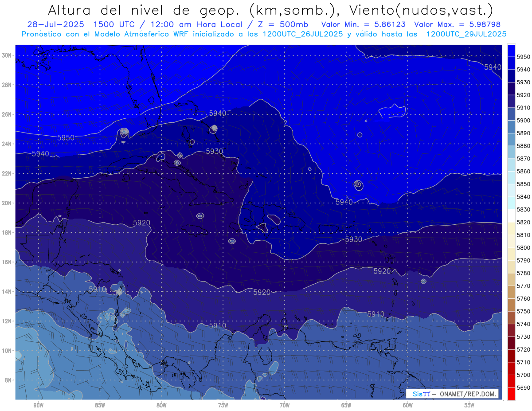The width and height of the screenshot is (532, 411).
Task: Click the 5750 value on the color bar
Action: tap(524, 311)
